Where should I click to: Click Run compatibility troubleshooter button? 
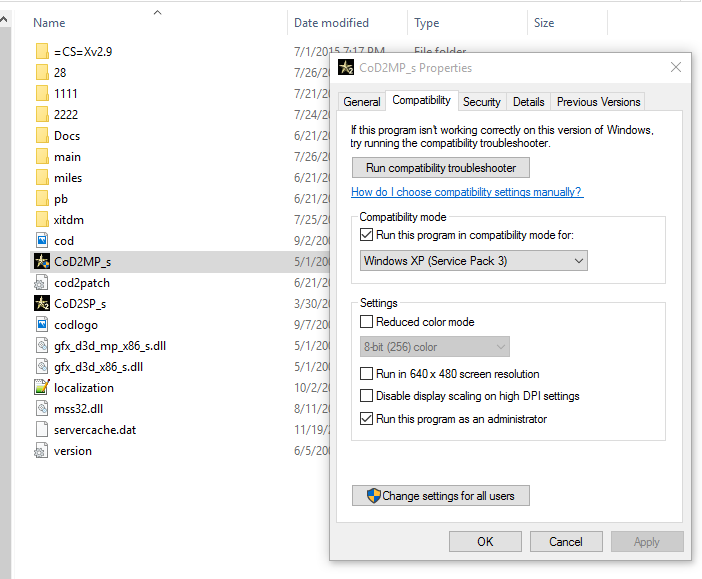click(441, 167)
